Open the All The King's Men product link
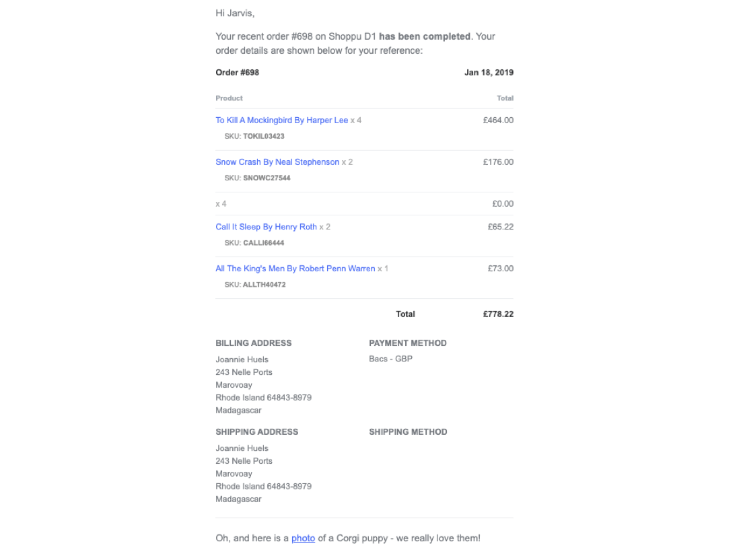Viewport: 739px width, 560px height. tap(295, 269)
